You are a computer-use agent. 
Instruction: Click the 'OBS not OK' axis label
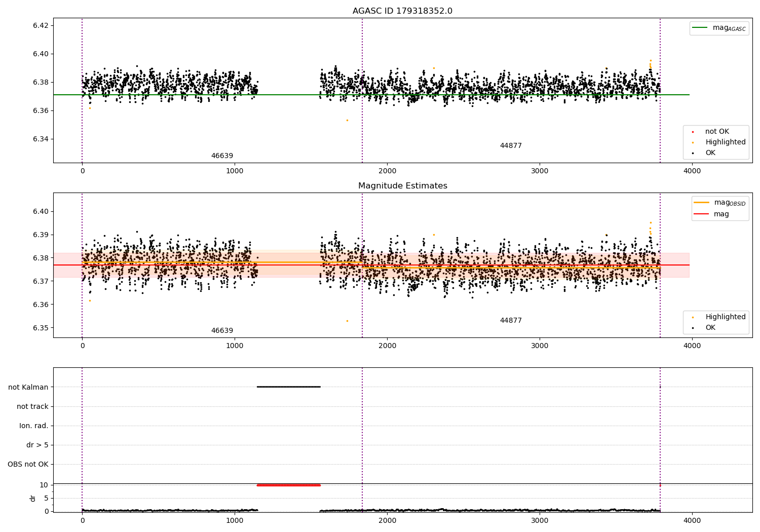point(28,465)
